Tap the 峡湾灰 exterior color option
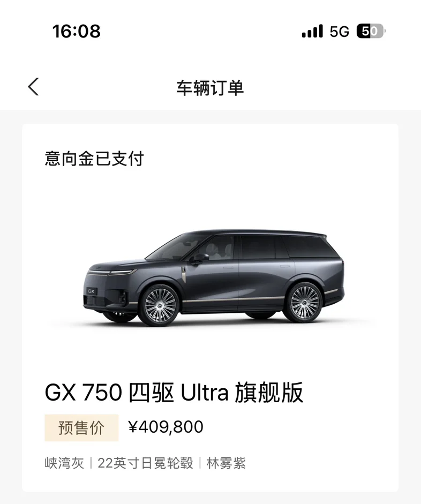This screenshot has height=504, width=421. [x=64, y=463]
